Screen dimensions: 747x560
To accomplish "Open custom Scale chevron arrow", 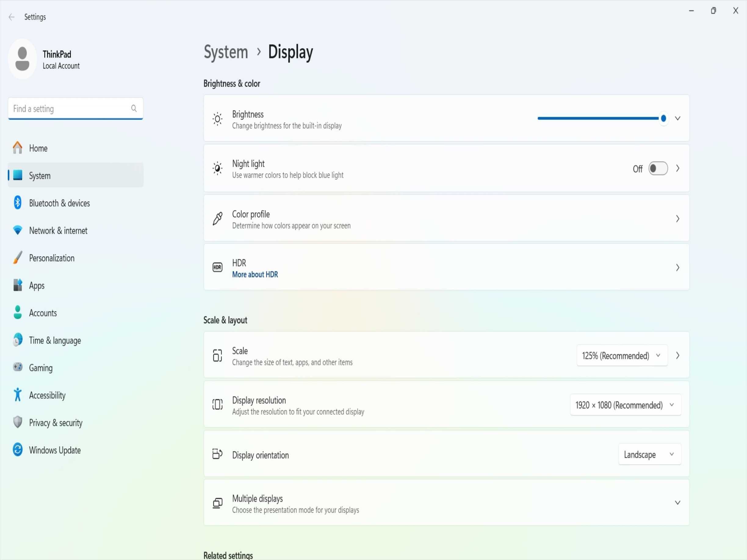I will pos(678,355).
